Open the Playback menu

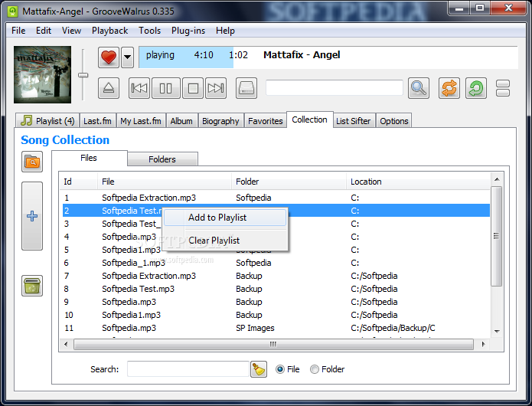click(x=110, y=31)
